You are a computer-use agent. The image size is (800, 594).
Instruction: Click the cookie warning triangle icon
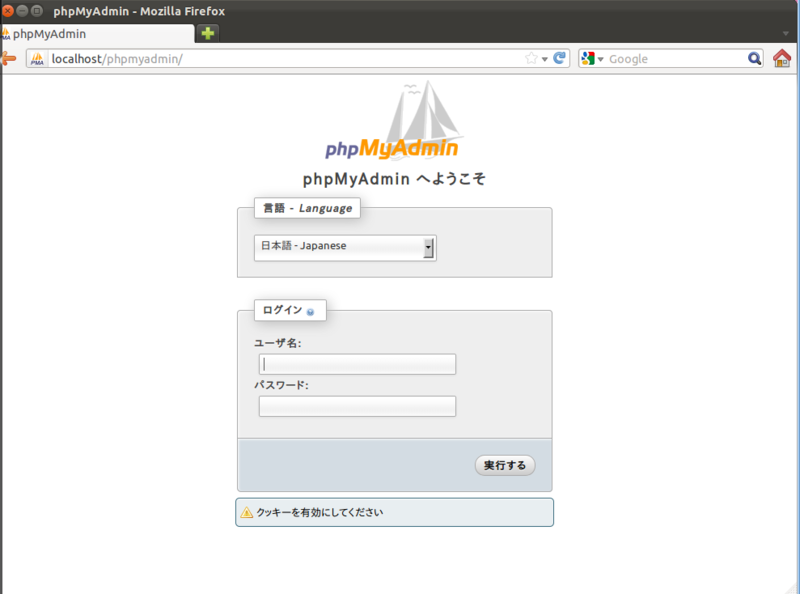246,512
